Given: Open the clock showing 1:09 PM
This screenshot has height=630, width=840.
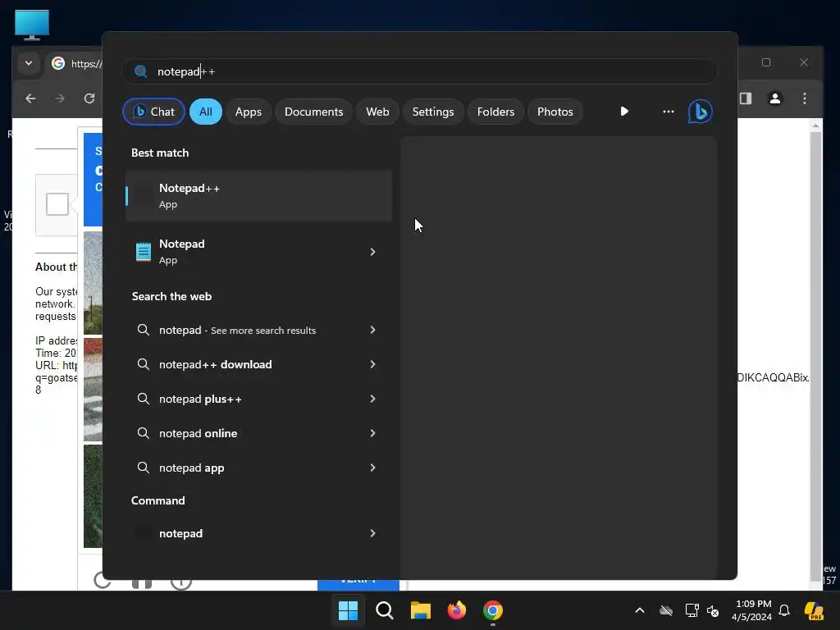Looking at the screenshot, I should [752, 610].
